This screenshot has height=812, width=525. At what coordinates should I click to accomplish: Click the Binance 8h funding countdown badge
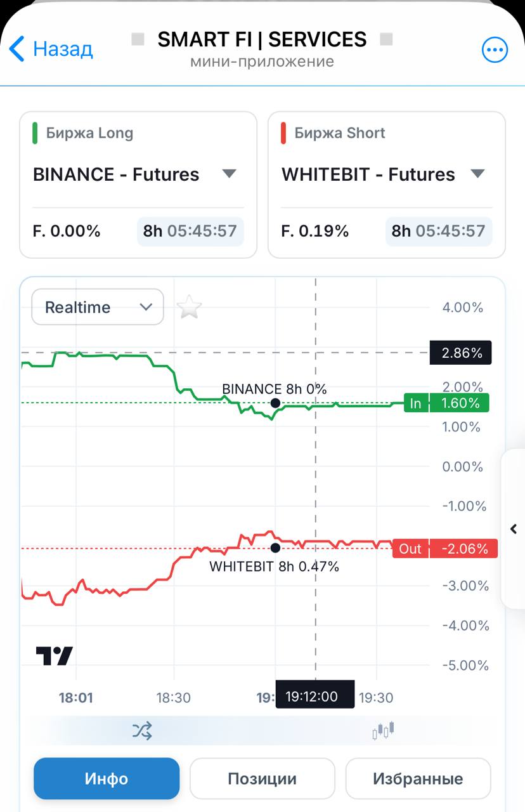[190, 231]
